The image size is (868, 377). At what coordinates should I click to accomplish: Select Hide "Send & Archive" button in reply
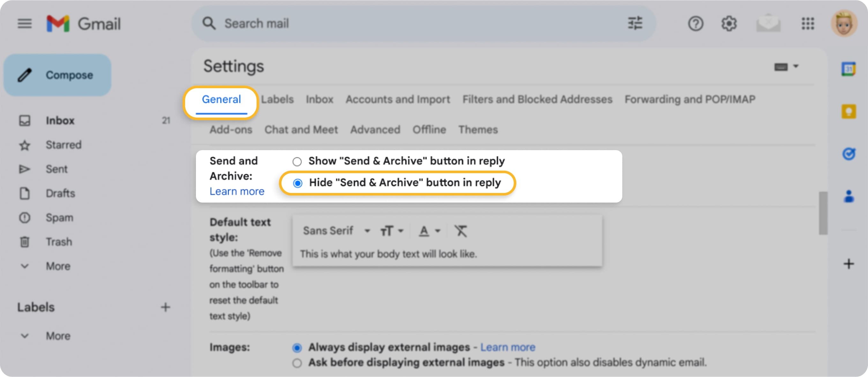298,183
